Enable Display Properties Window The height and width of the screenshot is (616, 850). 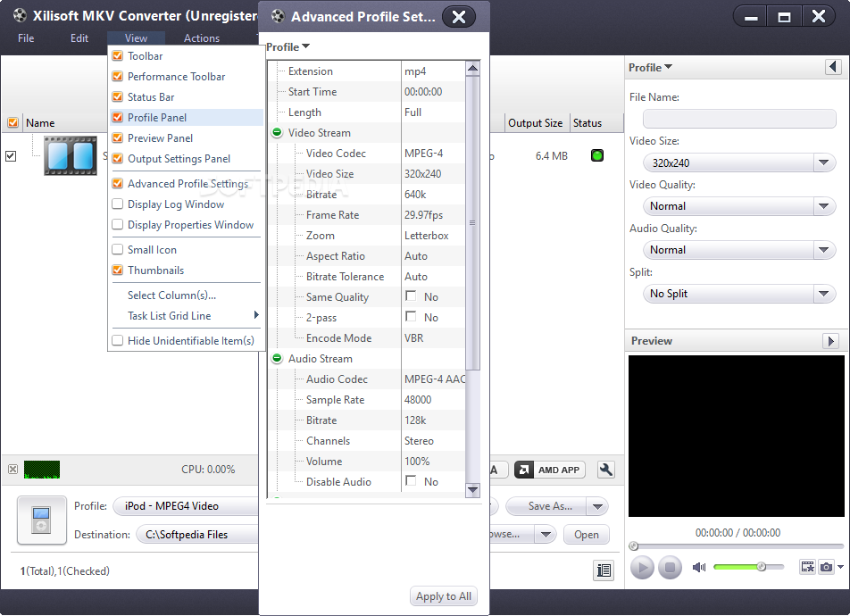click(118, 225)
